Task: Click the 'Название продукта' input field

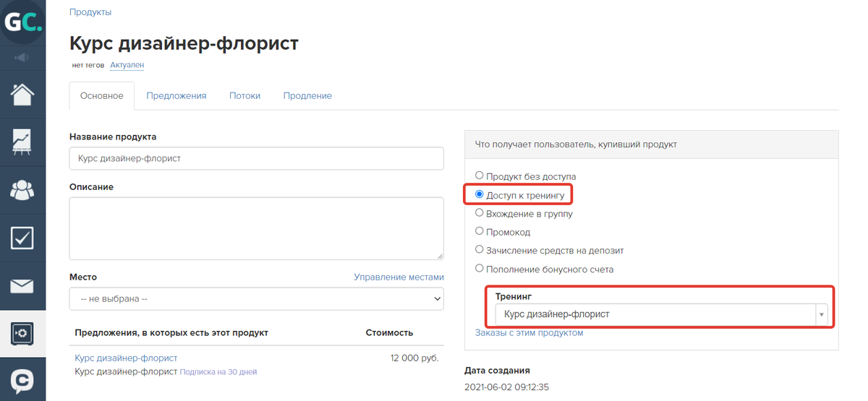Action: [x=256, y=158]
